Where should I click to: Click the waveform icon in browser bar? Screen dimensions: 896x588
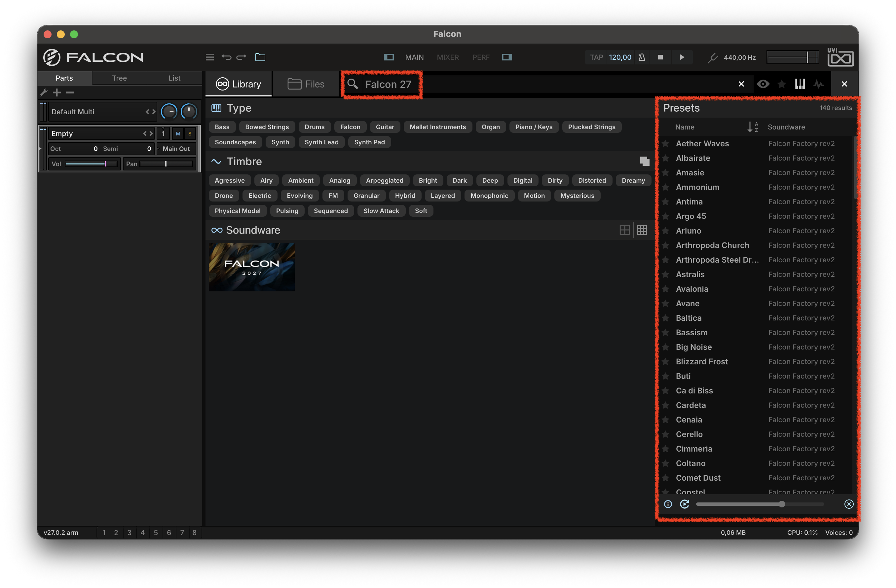coord(819,84)
